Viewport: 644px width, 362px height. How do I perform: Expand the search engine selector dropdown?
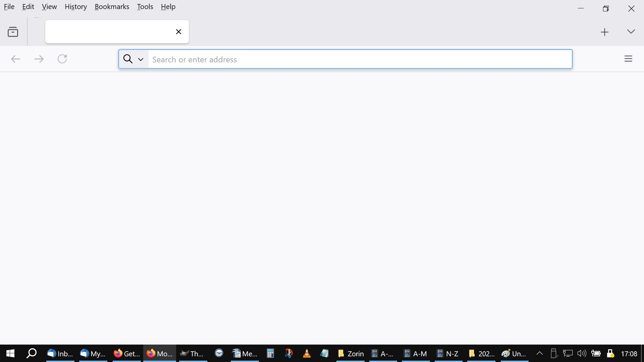[x=133, y=59]
